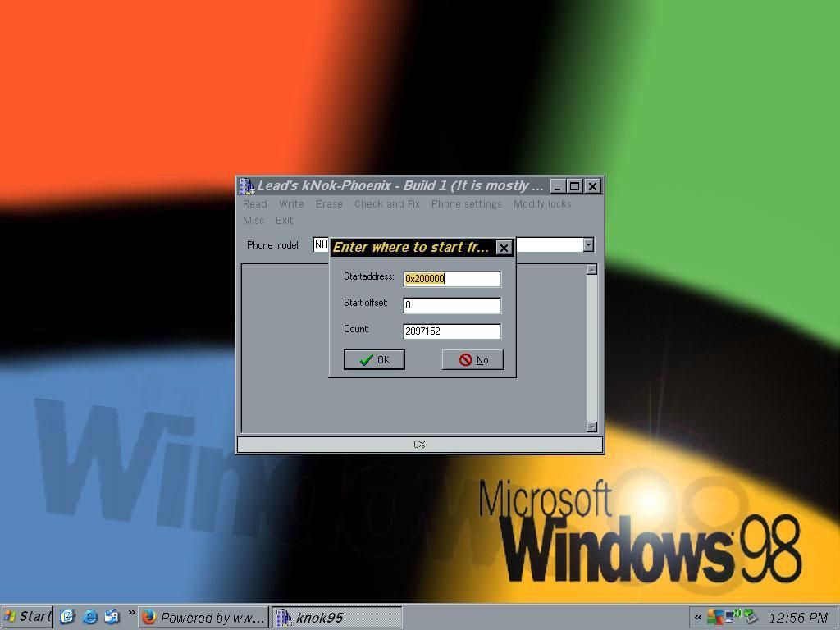
Task: Click the network connection tray icon
Action: click(x=729, y=617)
